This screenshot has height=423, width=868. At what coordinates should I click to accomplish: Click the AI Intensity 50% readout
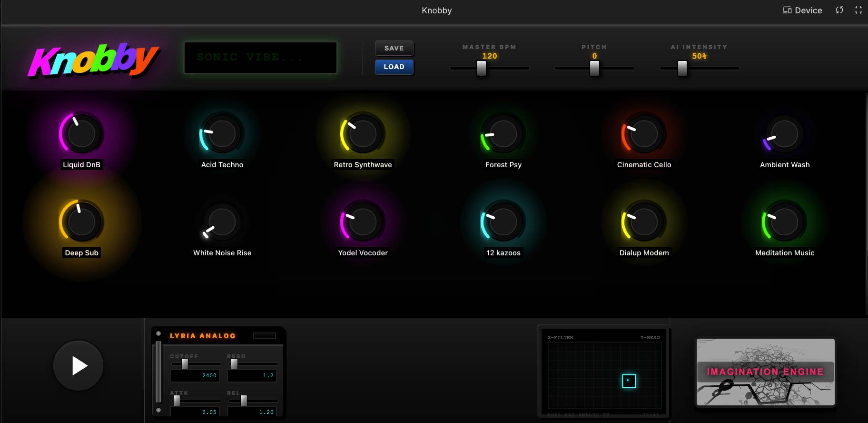pyautogui.click(x=699, y=56)
